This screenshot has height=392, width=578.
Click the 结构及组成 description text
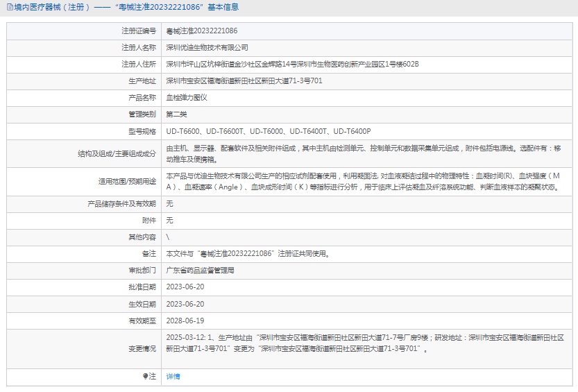click(x=363, y=153)
